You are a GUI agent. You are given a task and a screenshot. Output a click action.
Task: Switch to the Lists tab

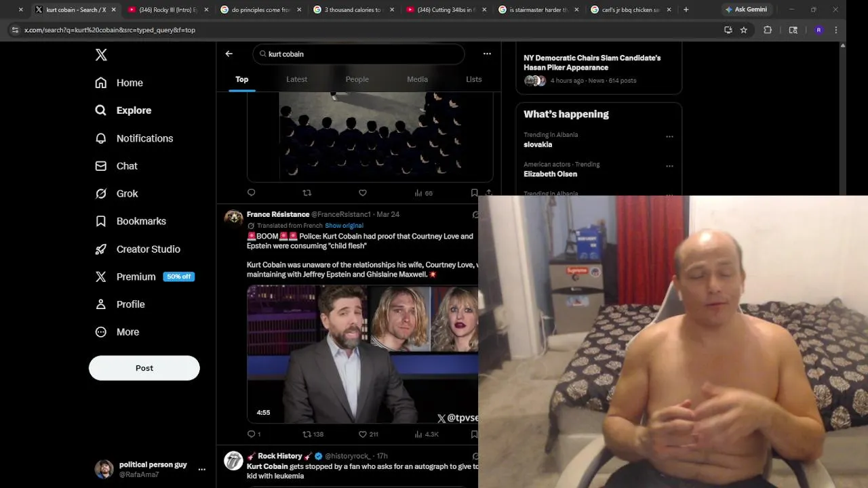[x=474, y=79]
